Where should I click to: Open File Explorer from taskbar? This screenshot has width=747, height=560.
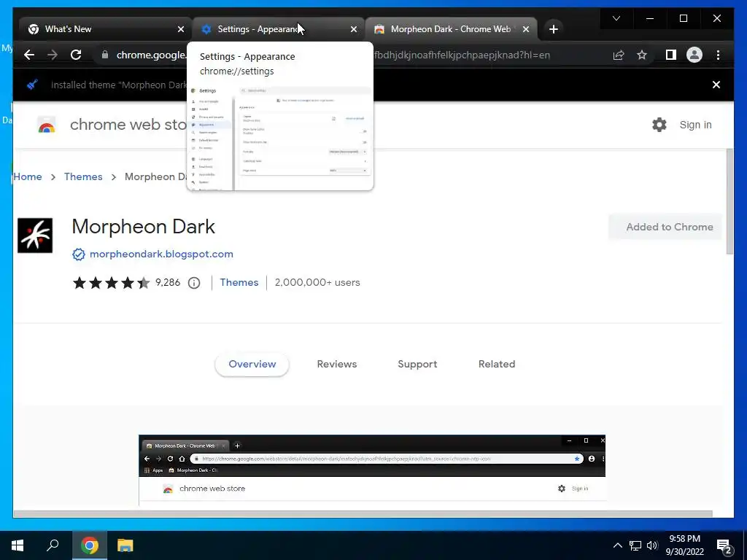coord(125,545)
